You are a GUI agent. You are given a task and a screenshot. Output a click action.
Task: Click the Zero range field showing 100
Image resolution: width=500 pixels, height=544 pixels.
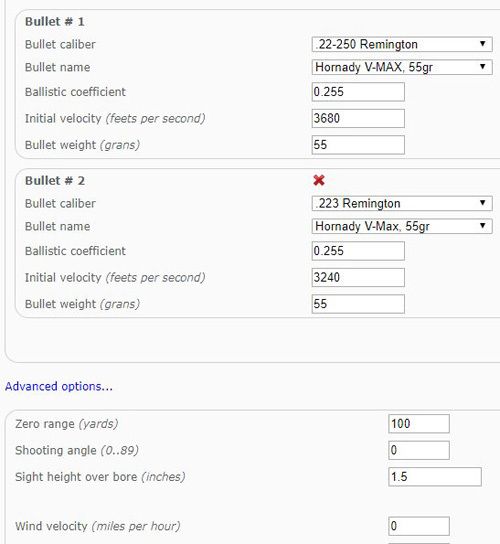click(419, 424)
